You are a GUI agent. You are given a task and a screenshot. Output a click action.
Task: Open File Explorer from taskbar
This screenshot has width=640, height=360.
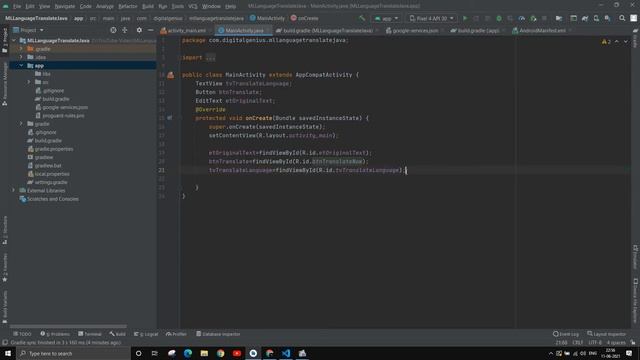(204, 353)
